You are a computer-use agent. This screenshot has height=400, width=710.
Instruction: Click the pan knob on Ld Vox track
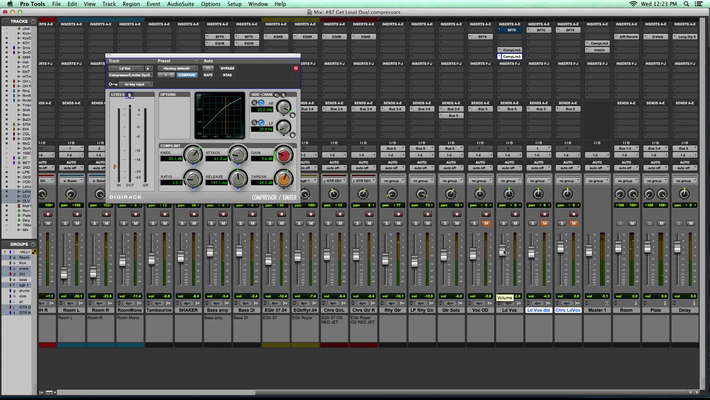point(509,194)
